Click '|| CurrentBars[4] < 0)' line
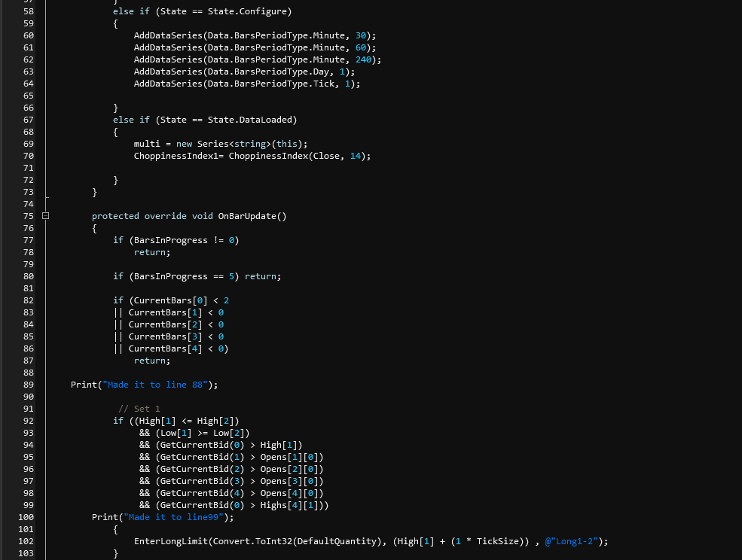Image resolution: width=742 pixels, height=560 pixels. (171, 348)
